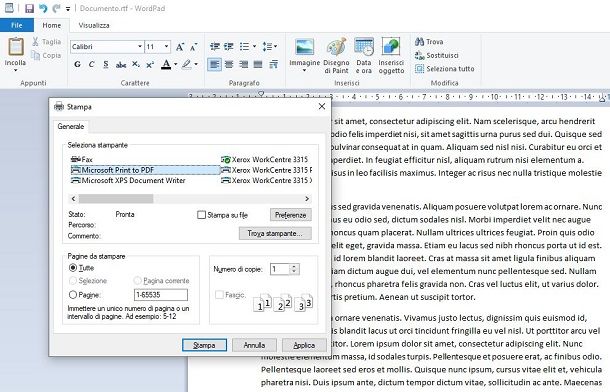Screen dimensions: 610x392
Task: Select the Tutte radio button
Action: click(x=73, y=268)
